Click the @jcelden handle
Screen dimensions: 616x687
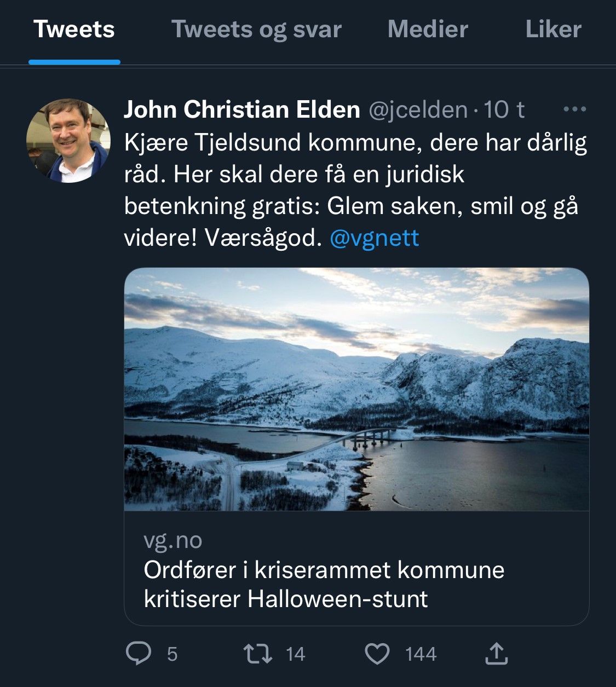(418, 109)
